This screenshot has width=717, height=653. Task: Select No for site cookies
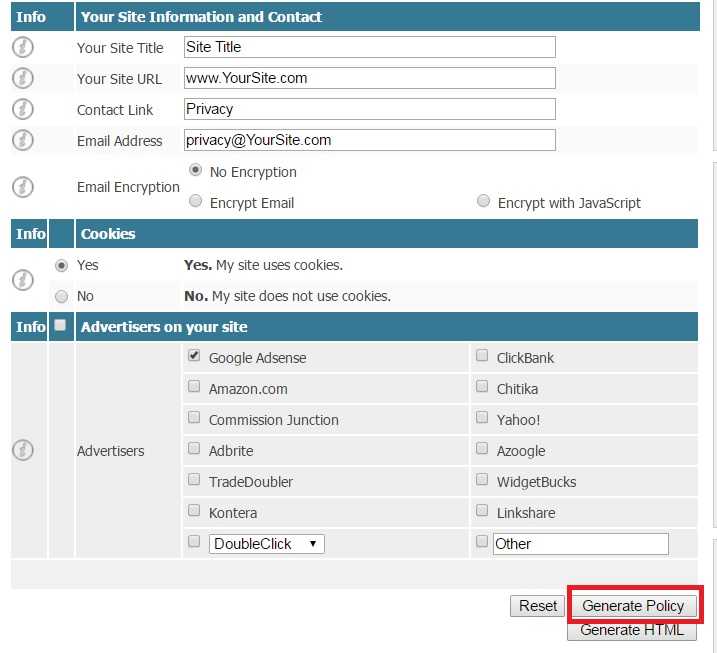coord(62,296)
